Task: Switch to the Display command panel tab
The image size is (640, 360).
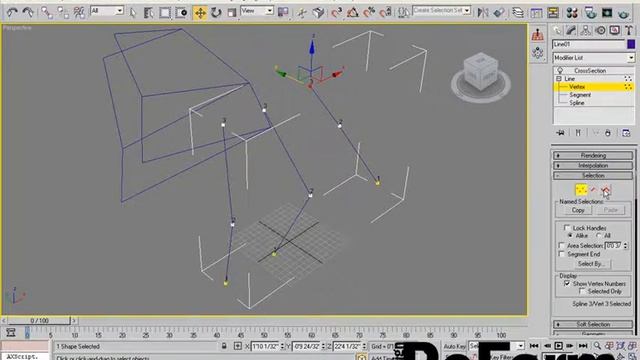Action: (615, 30)
